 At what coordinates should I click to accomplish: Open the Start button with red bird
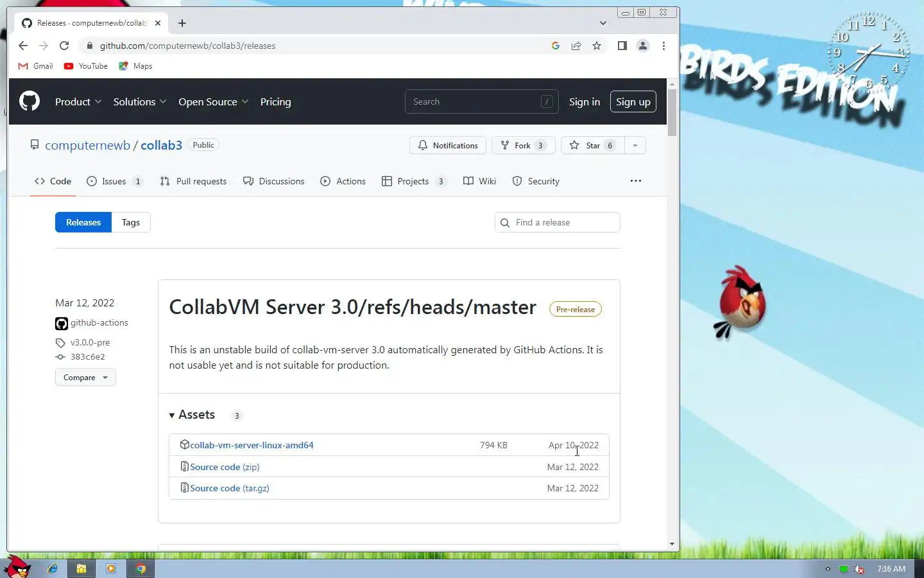18,567
